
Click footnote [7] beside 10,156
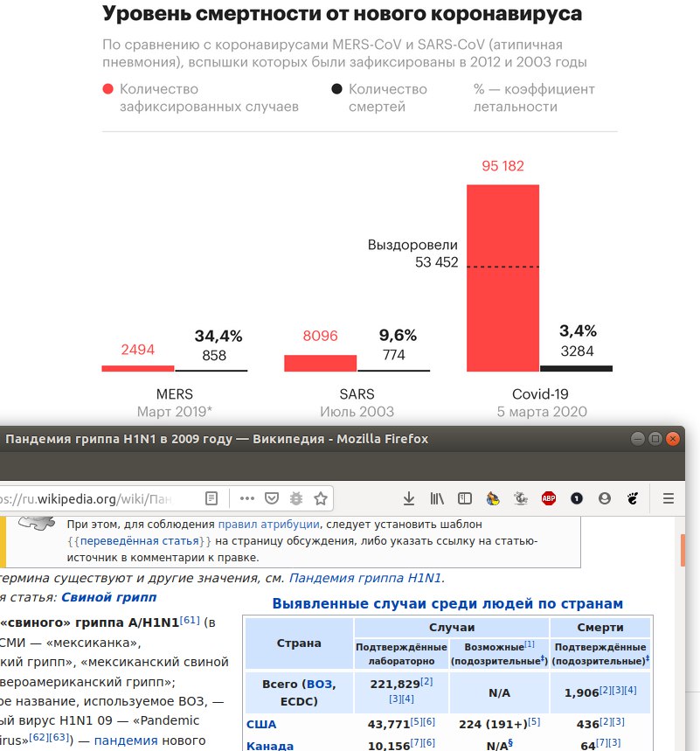(416, 742)
